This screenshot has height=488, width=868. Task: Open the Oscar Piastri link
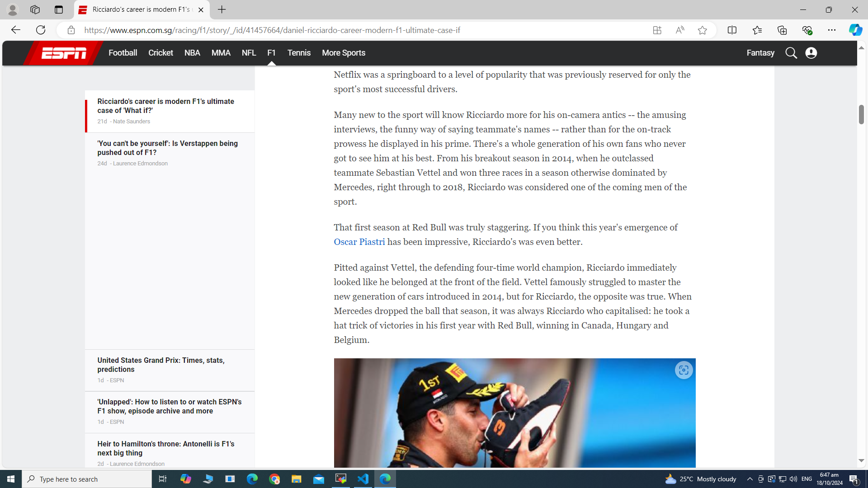pyautogui.click(x=359, y=242)
